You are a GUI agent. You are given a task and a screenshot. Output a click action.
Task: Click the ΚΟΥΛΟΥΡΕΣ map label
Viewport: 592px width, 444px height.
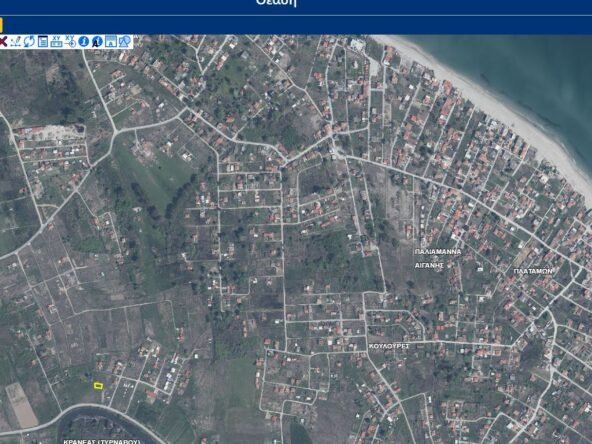click(x=389, y=346)
